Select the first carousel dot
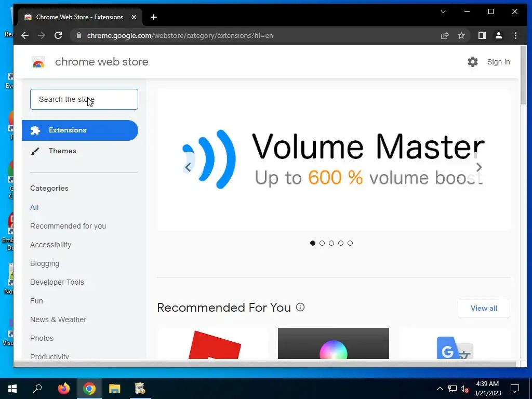This screenshot has height=399, width=532. [x=313, y=243]
